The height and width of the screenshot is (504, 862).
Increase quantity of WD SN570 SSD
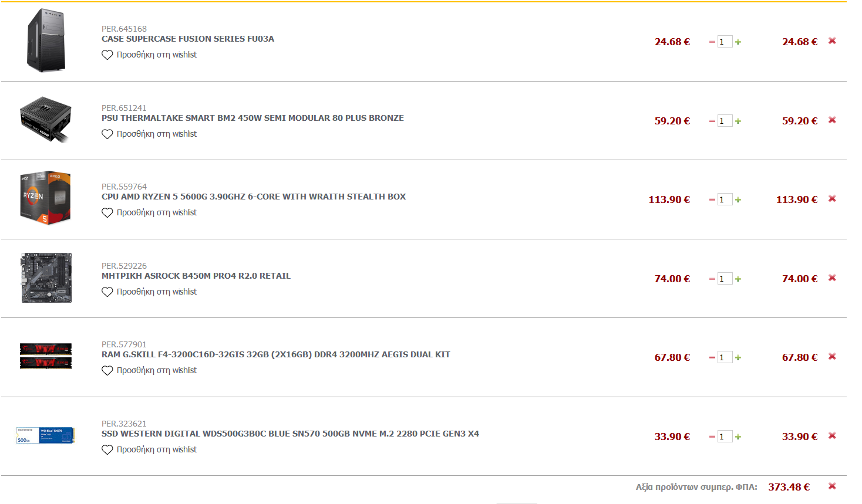[738, 437]
